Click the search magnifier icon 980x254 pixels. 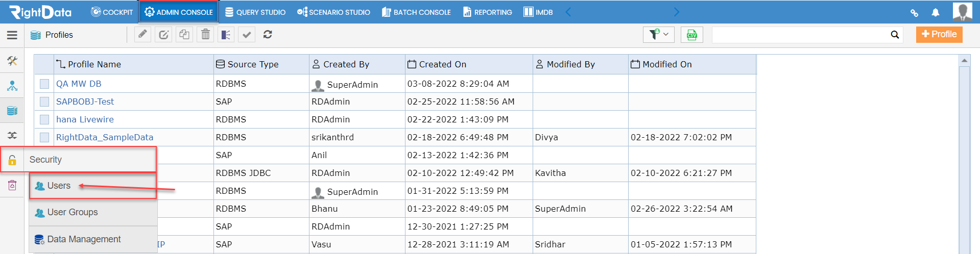(x=895, y=35)
